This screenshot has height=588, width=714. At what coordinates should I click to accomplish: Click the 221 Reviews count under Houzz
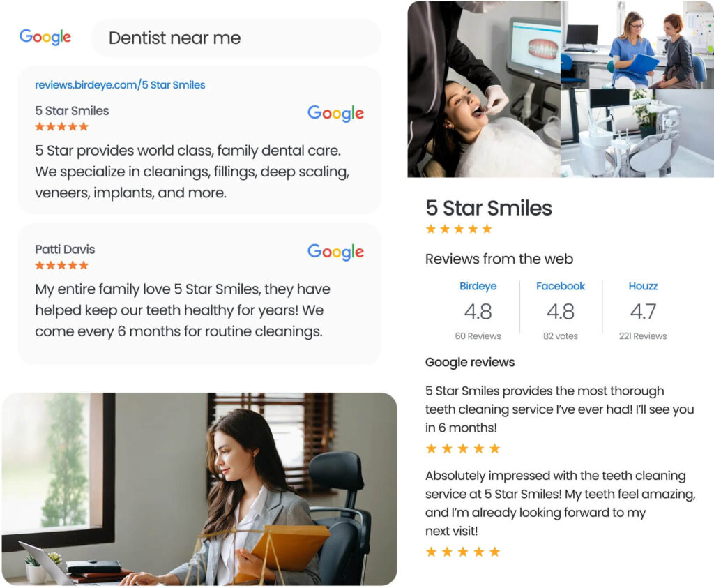pos(643,336)
